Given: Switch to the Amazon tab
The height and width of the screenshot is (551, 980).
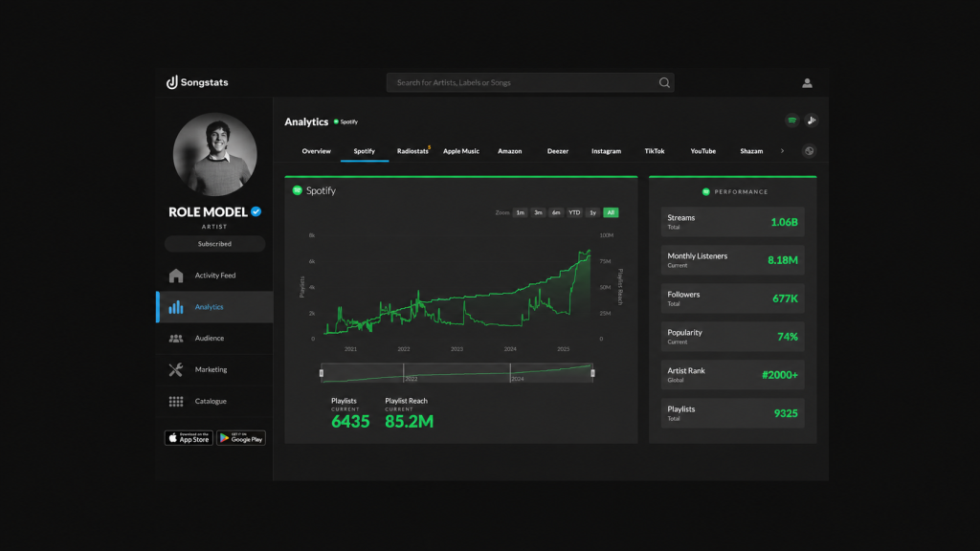Looking at the screenshot, I should click(509, 151).
